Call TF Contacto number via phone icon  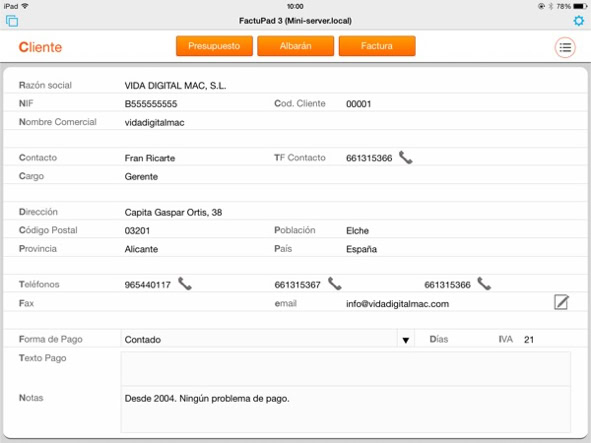tap(406, 158)
